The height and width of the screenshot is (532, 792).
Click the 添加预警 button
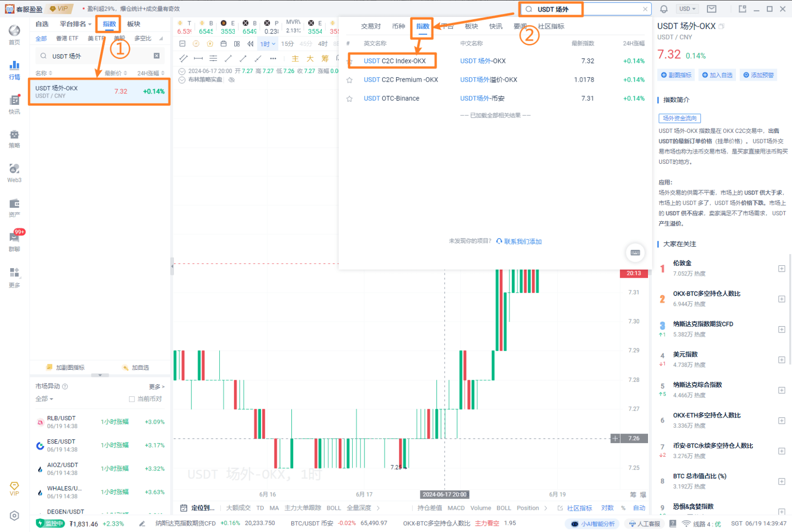pyautogui.click(x=759, y=75)
